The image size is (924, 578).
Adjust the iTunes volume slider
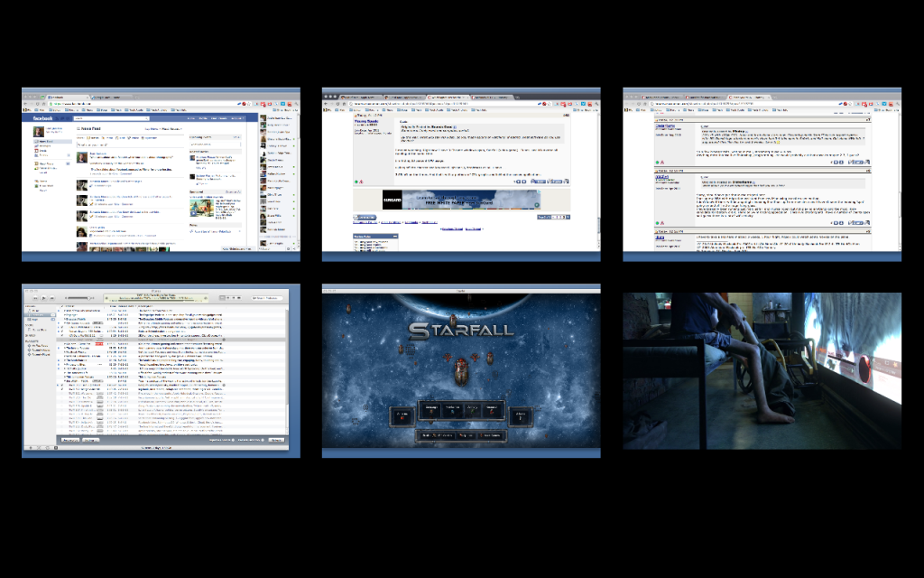pos(79,298)
